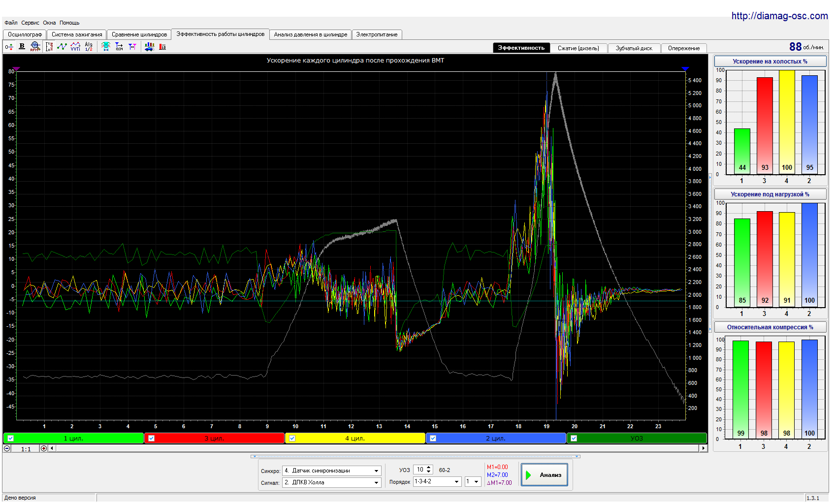Open the Файл menu
This screenshot has height=504, width=835.
[x=11, y=23]
